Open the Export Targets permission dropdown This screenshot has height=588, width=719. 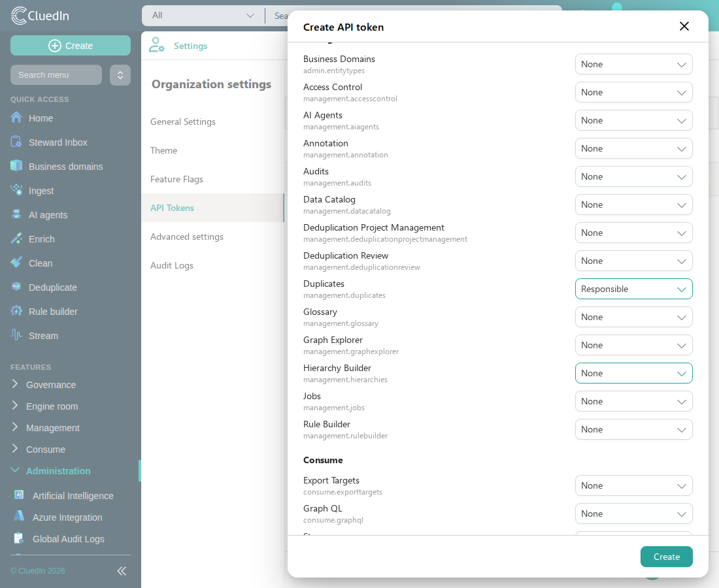click(634, 485)
